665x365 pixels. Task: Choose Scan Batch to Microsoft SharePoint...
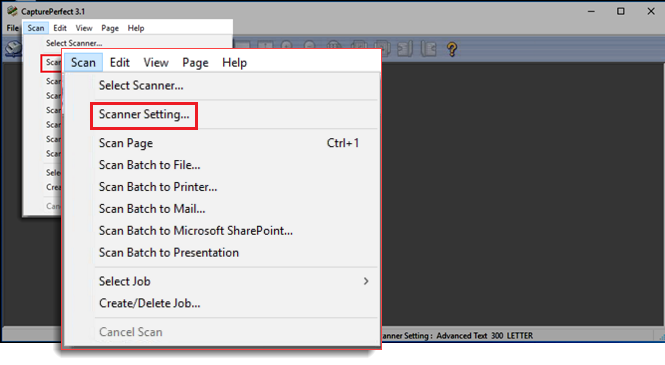coord(196,231)
